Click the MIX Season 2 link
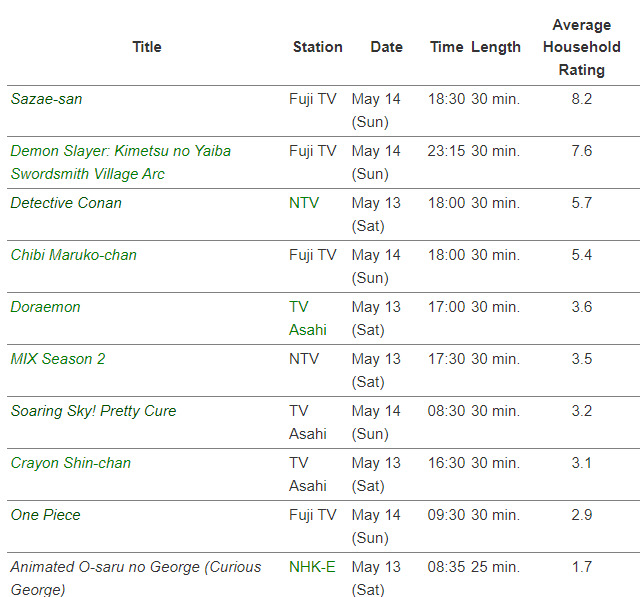641x597 pixels. click(x=57, y=359)
